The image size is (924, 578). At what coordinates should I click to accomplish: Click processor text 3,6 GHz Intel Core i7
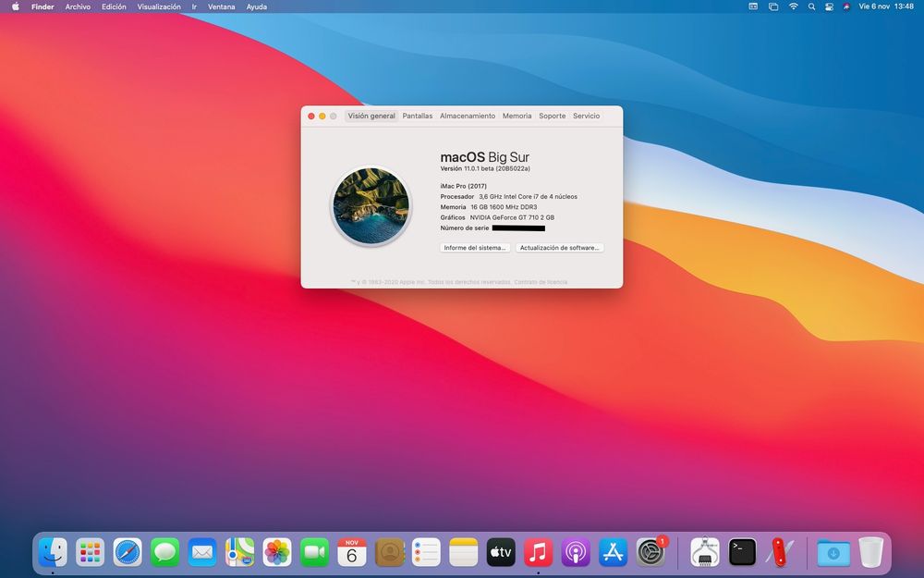point(528,196)
